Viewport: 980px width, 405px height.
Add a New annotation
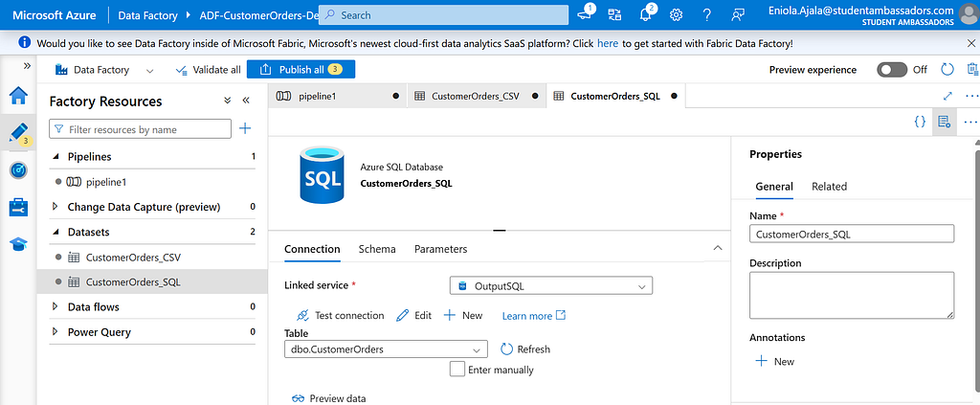point(774,361)
